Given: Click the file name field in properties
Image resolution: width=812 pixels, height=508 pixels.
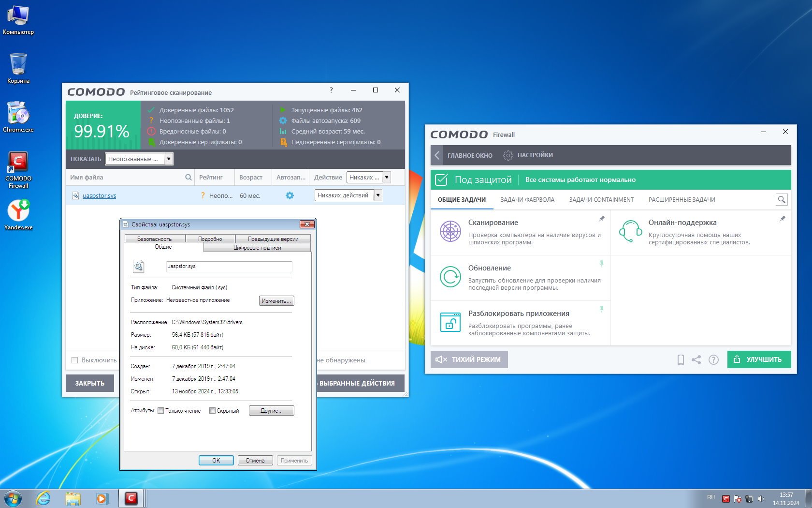Looking at the screenshot, I should coord(229,267).
